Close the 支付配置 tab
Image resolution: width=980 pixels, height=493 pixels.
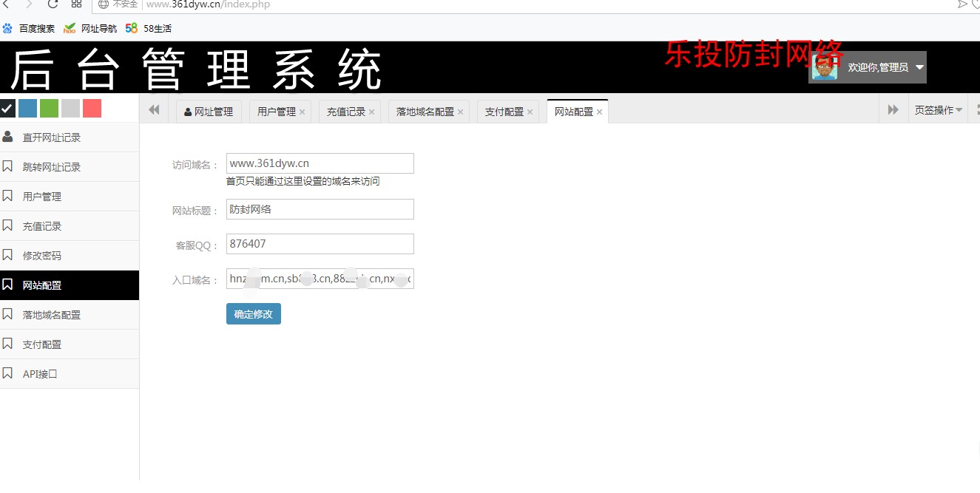click(530, 112)
